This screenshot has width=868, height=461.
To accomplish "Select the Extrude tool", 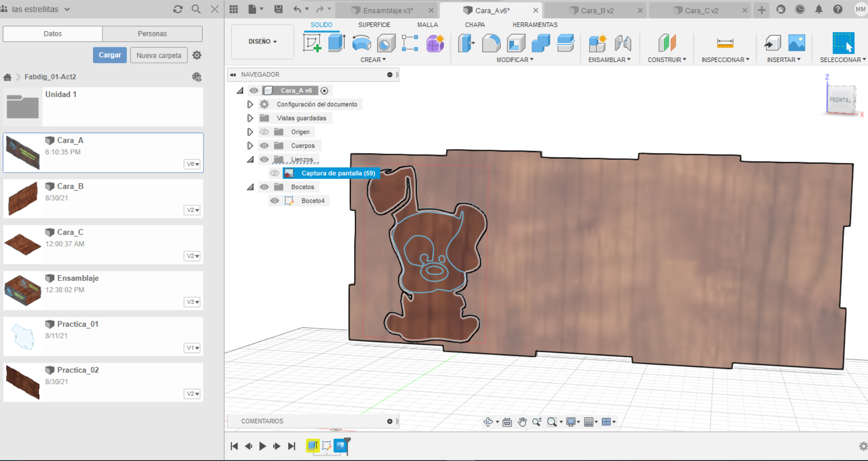I will pos(337,43).
